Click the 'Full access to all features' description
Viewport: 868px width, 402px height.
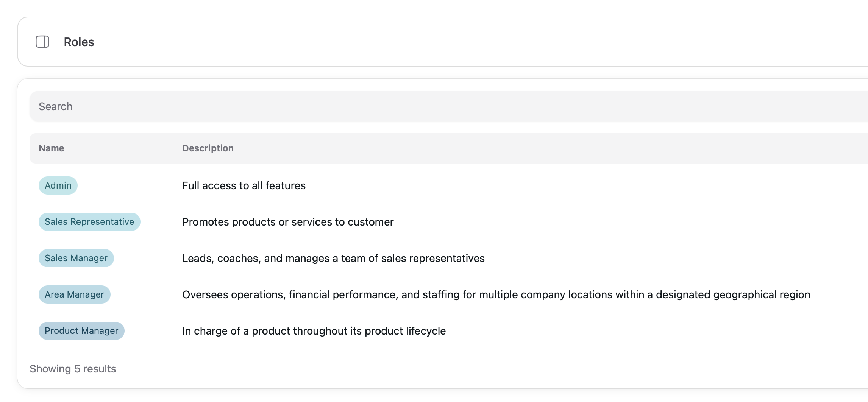(244, 185)
